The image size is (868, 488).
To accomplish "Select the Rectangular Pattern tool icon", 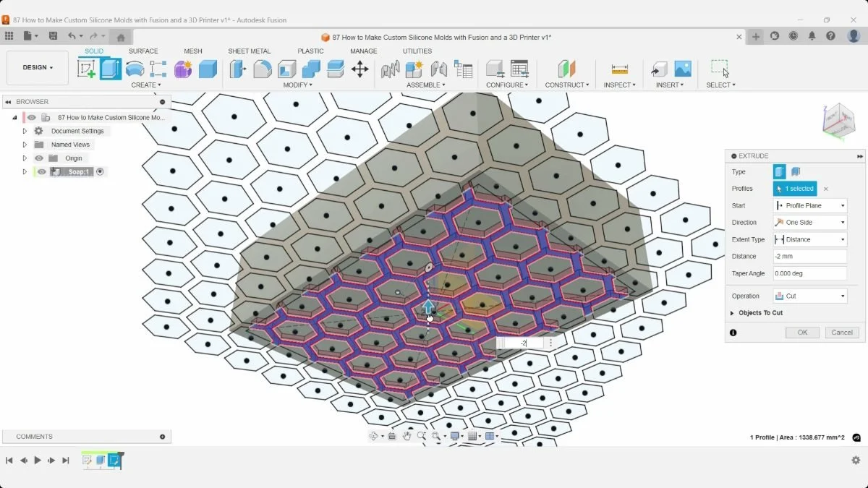I will tap(158, 69).
